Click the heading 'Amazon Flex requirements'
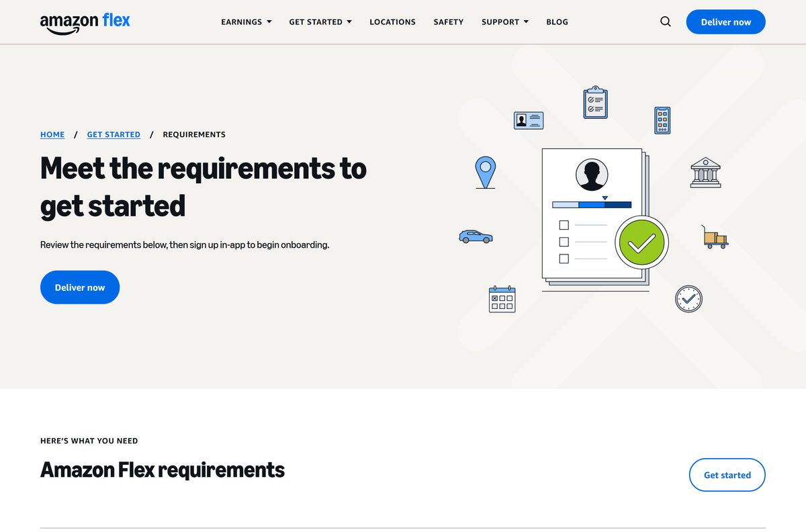 (x=163, y=470)
